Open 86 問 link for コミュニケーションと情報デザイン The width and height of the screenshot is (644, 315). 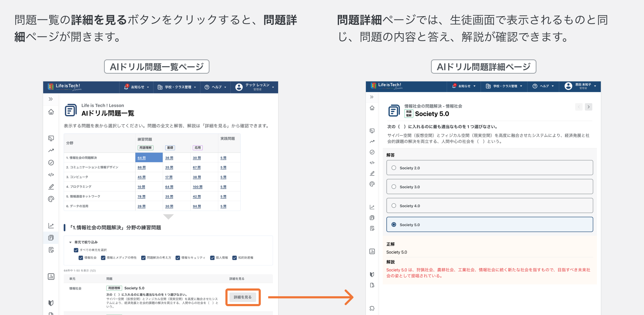(x=142, y=167)
